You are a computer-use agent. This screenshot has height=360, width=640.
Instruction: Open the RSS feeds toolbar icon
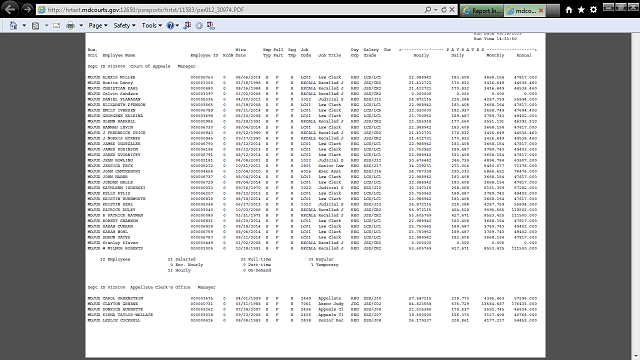[36, 25]
